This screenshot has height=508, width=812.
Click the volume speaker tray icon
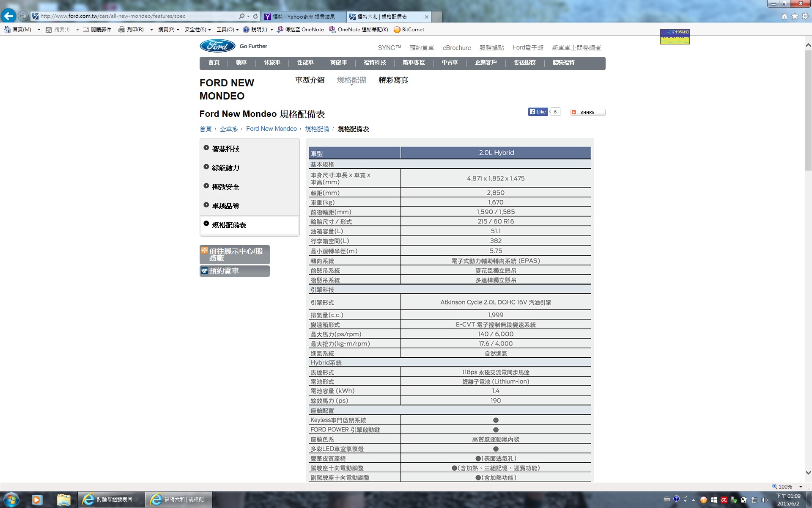coord(764,500)
